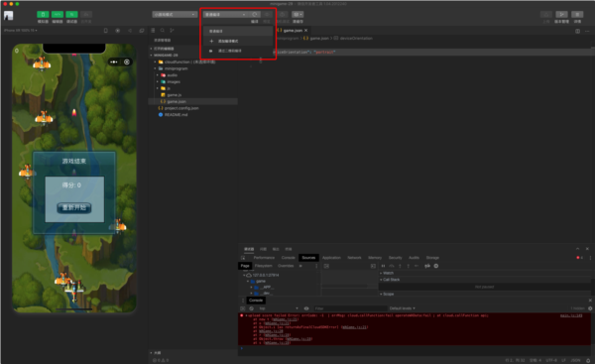Toggle pause on exceptions icon

pos(436,266)
